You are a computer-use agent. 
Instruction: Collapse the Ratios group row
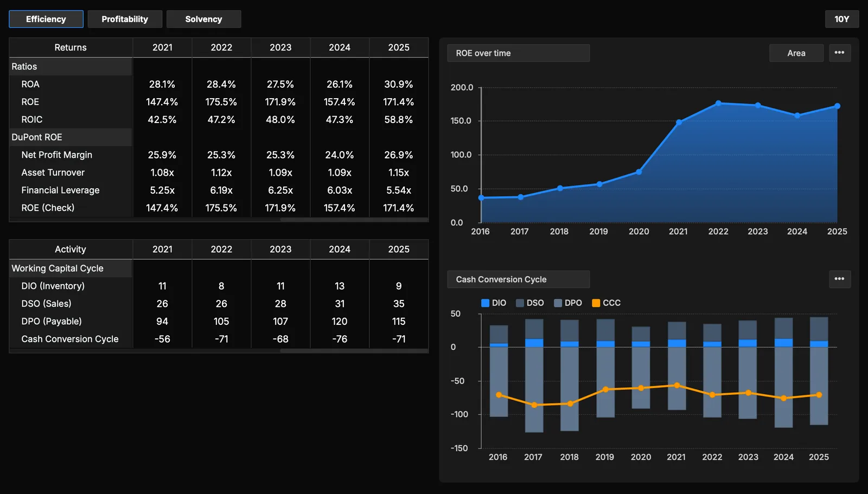click(71, 67)
